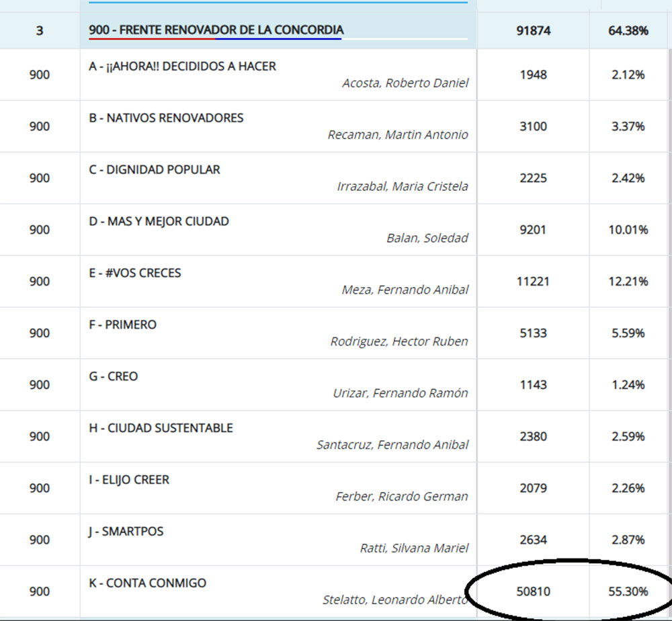Click the CIUDAD SUSTENTABLE list title

[x=161, y=429]
